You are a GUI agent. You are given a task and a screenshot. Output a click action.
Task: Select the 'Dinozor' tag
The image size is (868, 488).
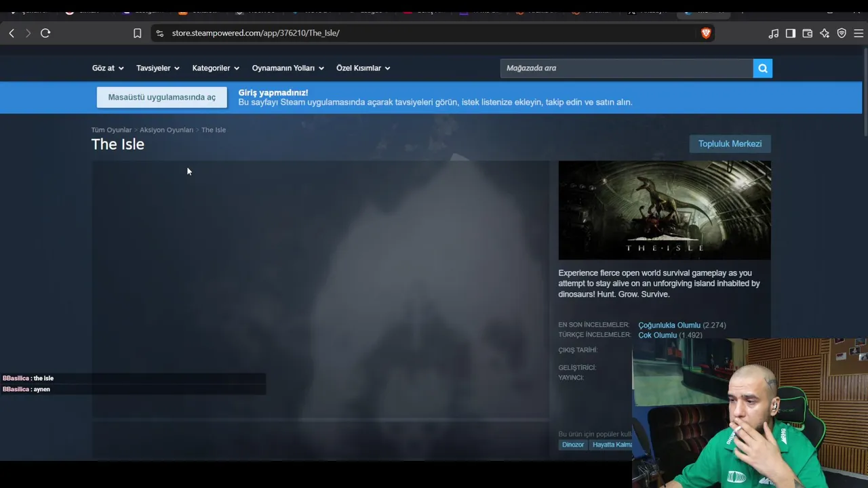point(573,445)
